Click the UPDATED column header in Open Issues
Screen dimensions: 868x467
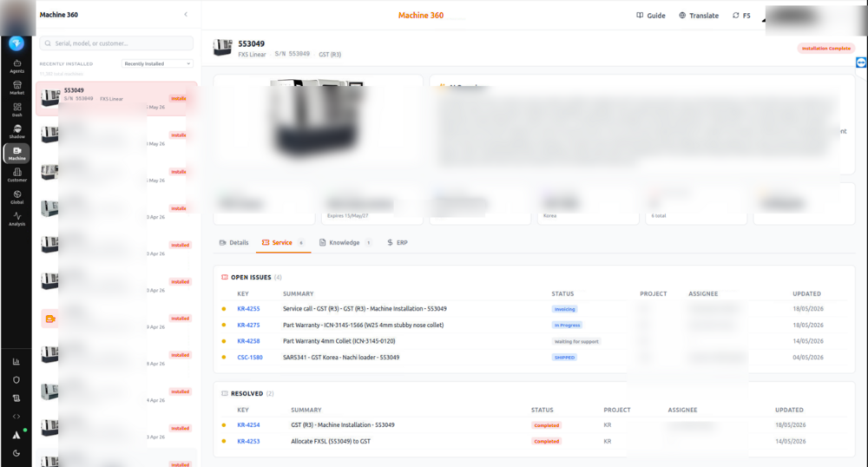coord(806,293)
